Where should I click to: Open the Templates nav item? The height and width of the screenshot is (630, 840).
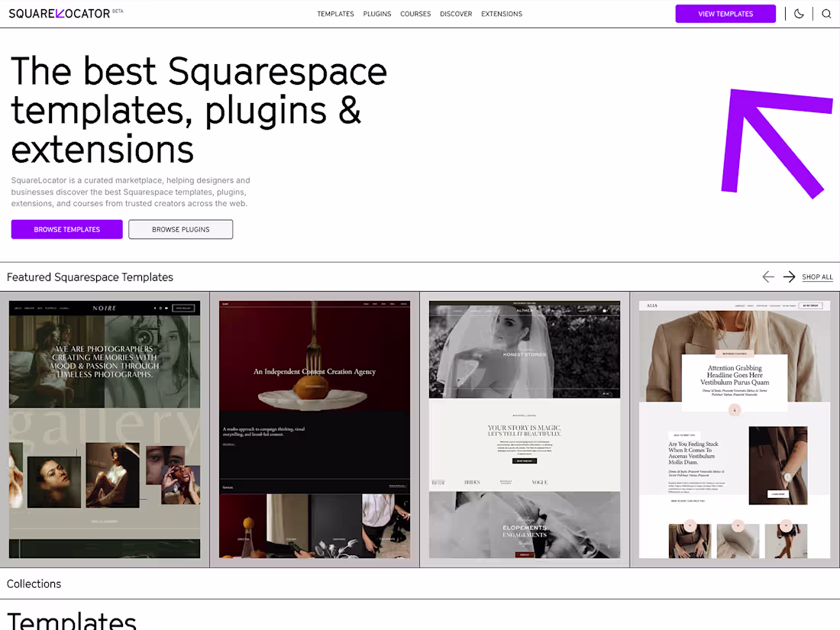(335, 14)
